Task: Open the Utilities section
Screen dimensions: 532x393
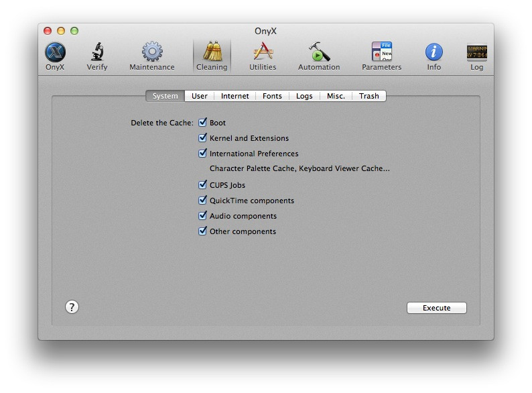Action: coord(263,56)
